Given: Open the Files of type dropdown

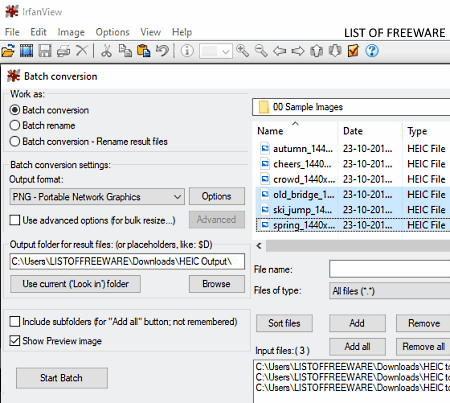Looking at the screenshot, I should [x=389, y=291].
